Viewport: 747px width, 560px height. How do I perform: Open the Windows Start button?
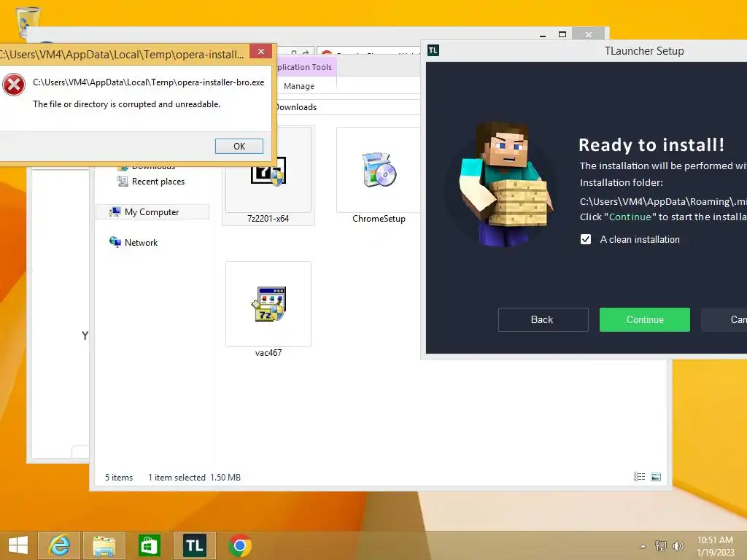tap(18, 545)
